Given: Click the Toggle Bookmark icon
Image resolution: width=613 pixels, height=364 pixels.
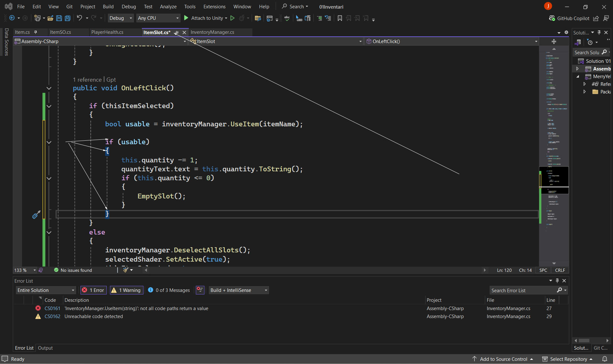Looking at the screenshot, I should 340,18.
